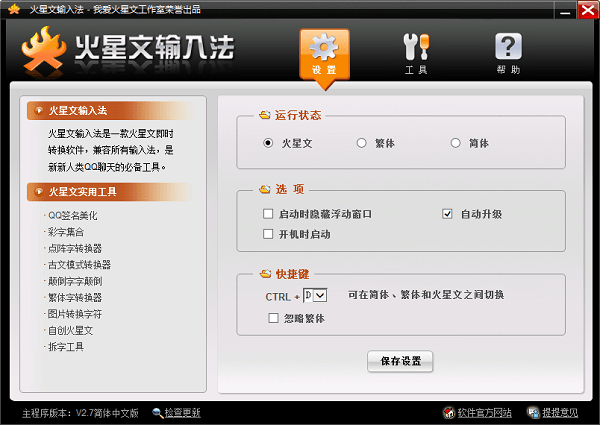Click the 火星文实用工具 sidebar header arrow icon
Screen dimensions: 600x425
tap(39, 191)
